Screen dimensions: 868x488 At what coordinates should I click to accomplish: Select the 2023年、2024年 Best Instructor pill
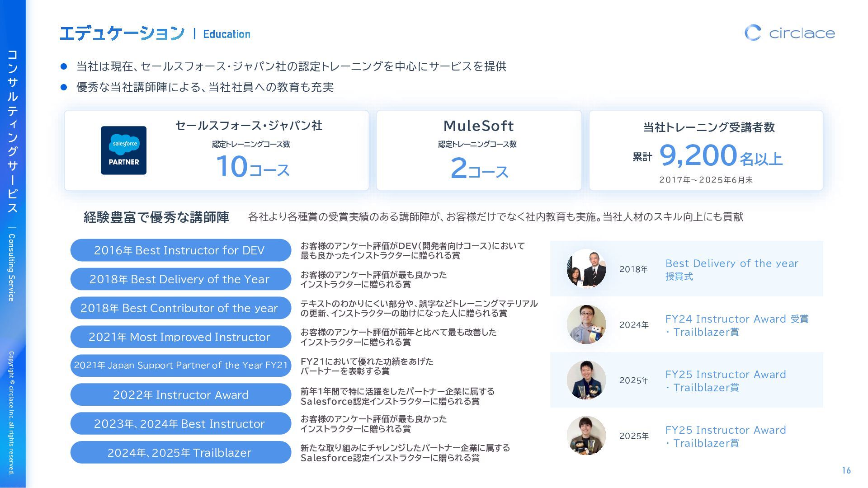[x=180, y=423]
